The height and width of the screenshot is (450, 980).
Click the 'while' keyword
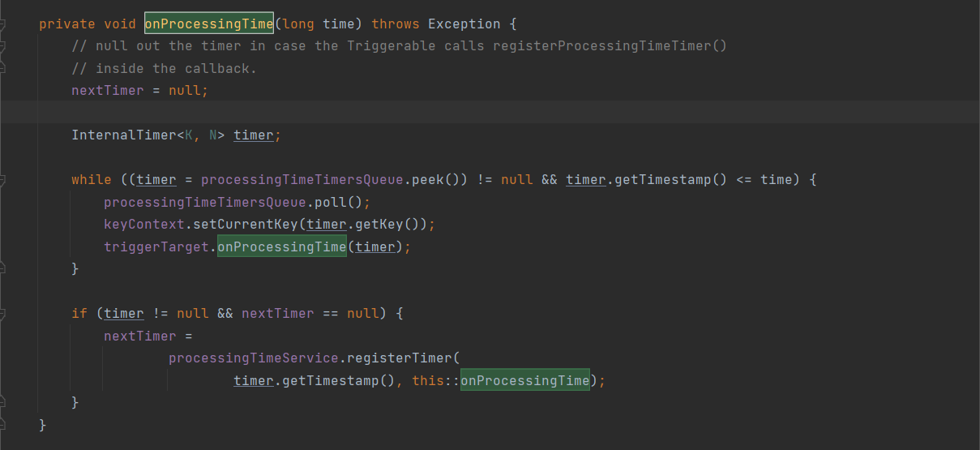pos(92,179)
